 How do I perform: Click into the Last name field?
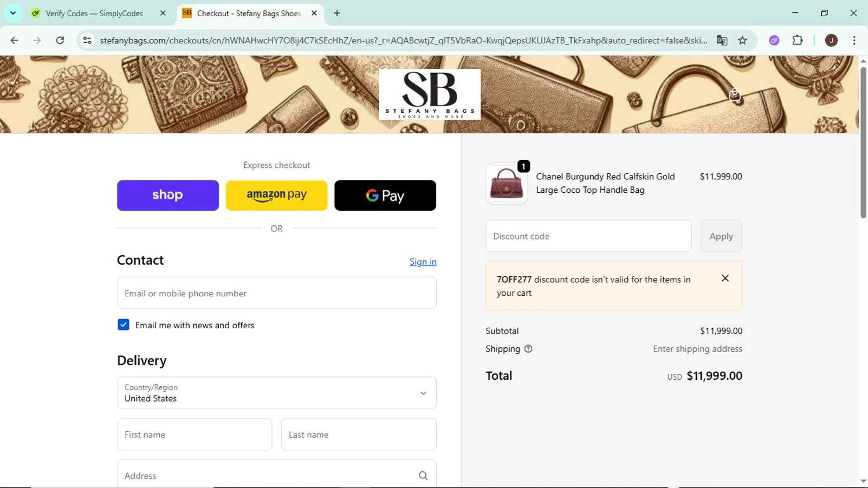(x=359, y=434)
